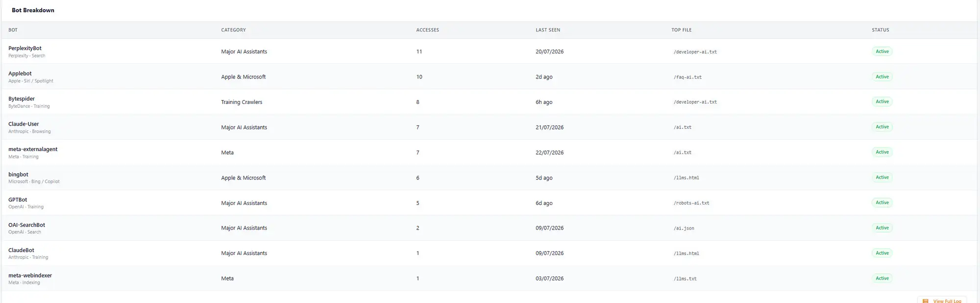Viewport: 980px width, 303px height.
Task: Select the meta-externalagent row name
Action: coord(33,149)
